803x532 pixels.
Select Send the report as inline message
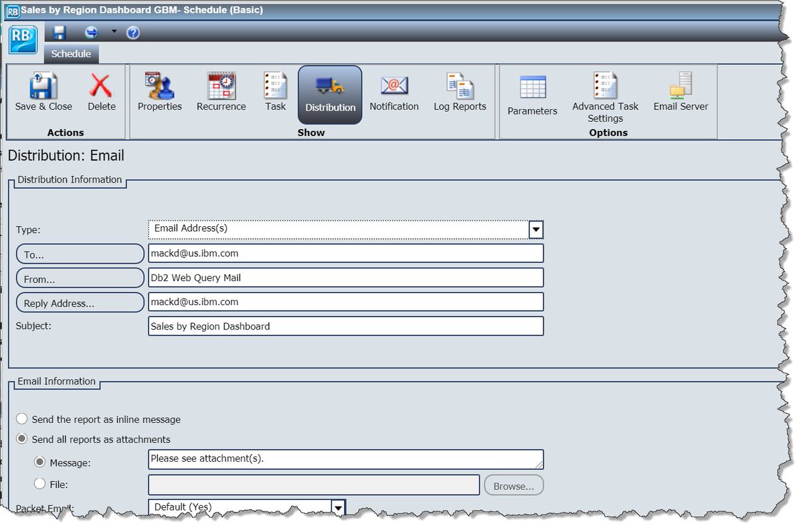[x=22, y=418]
